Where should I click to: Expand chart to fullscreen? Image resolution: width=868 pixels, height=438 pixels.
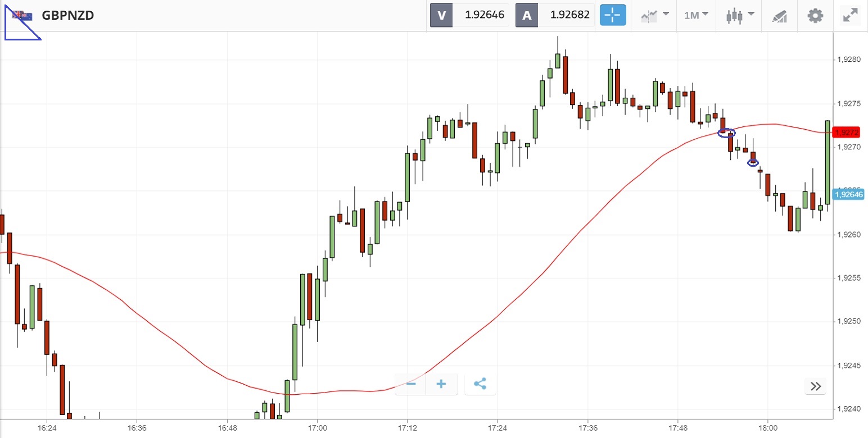tap(850, 15)
